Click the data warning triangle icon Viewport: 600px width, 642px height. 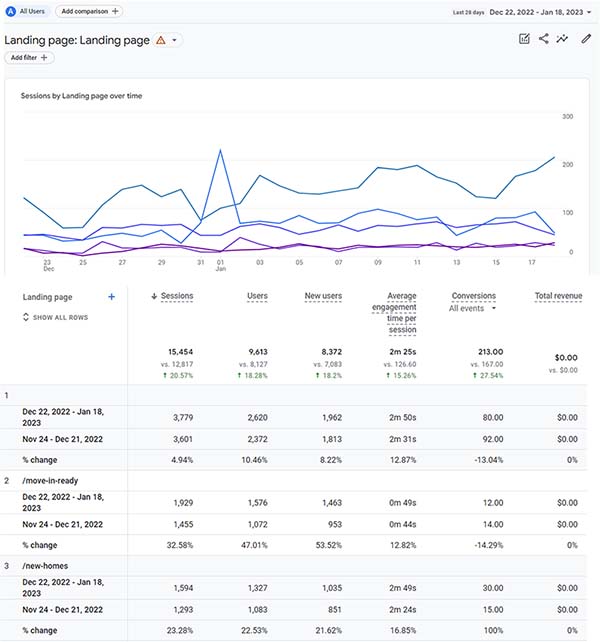coord(161,40)
